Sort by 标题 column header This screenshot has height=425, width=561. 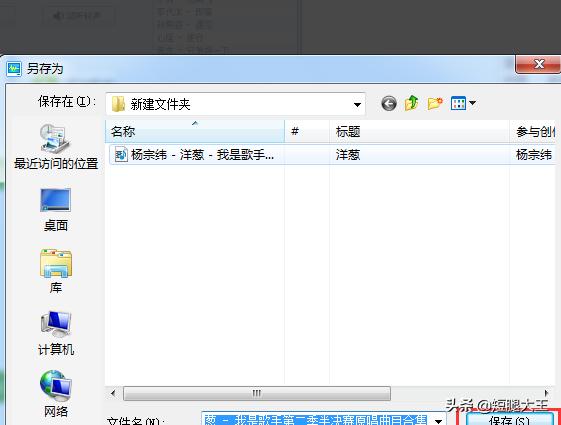point(419,132)
